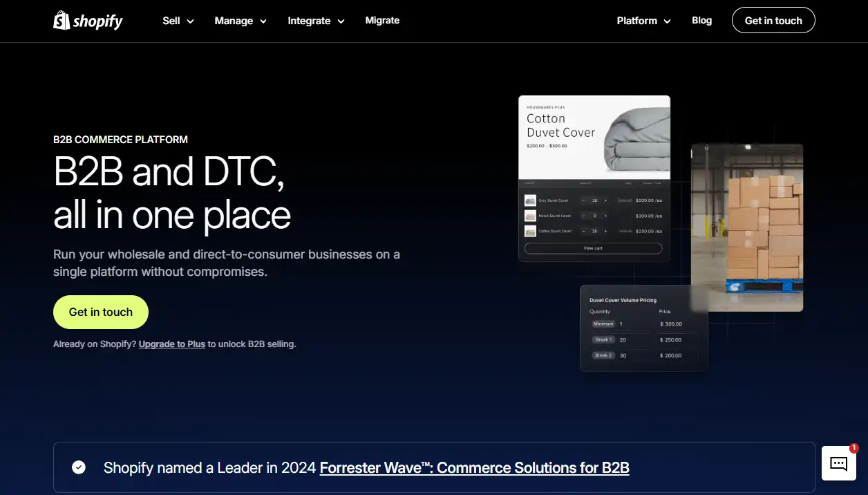Viewport: 868px width, 495px height.
Task: Follow the Upgrade to Plus link
Action: (x=172, y=344)
